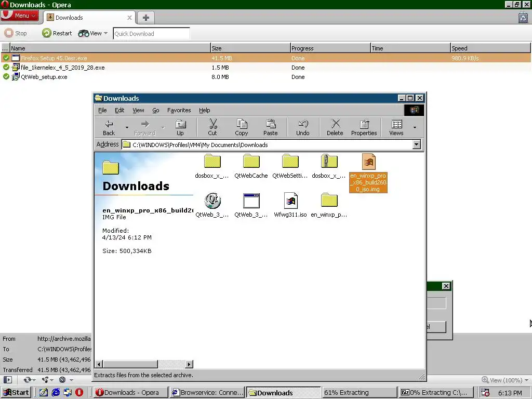Select the Wfwg311.iso file
Image resolution: width=532 pixels, height=399 pixels.
point(290,205)
